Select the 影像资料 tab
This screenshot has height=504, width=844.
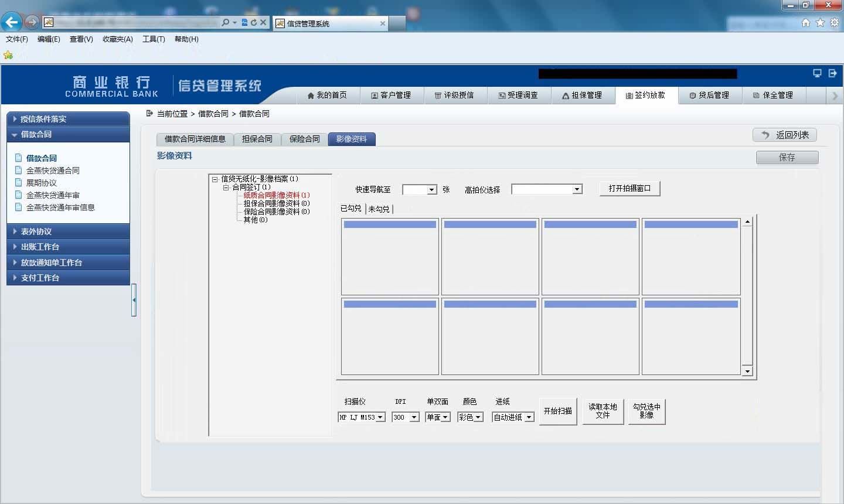tap(352, 139)
